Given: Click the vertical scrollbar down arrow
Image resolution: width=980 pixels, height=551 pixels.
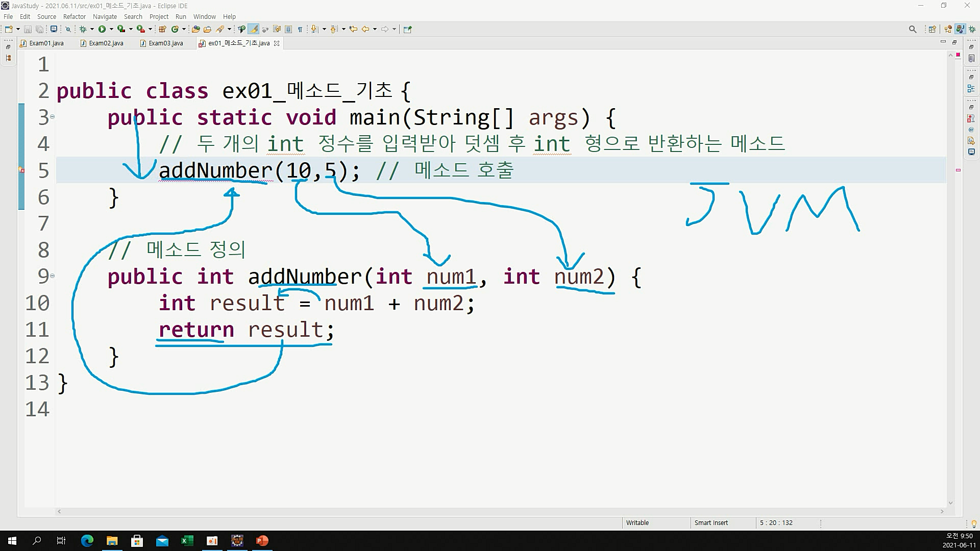Looking at the screenshot, I should click(950, 503).
